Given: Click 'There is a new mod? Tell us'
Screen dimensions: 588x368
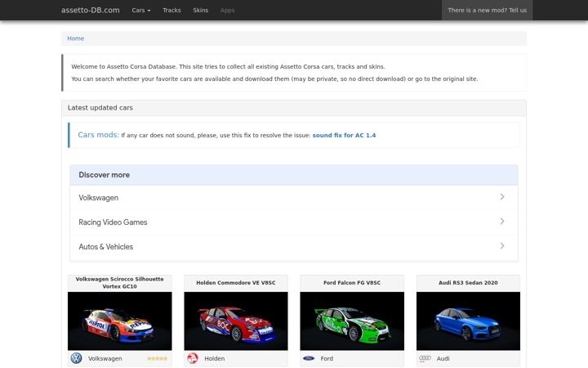Looking at the screenshot, I should pos(487,10).
